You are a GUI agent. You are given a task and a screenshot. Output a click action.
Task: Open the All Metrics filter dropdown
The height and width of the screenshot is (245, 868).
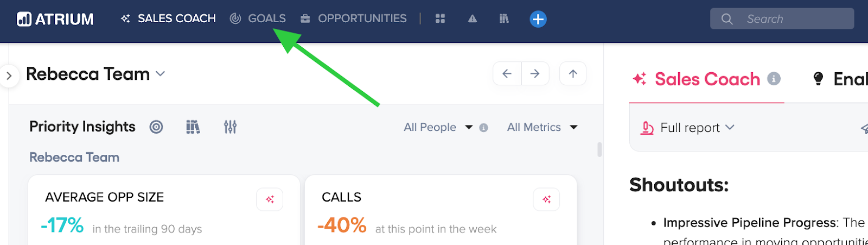(542, 127)
